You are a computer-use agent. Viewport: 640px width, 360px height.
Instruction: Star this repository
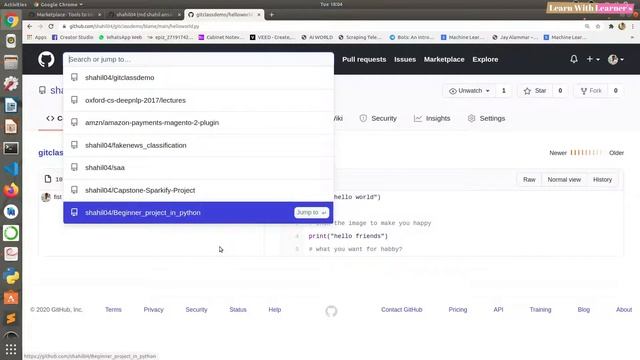click(535, 91)
